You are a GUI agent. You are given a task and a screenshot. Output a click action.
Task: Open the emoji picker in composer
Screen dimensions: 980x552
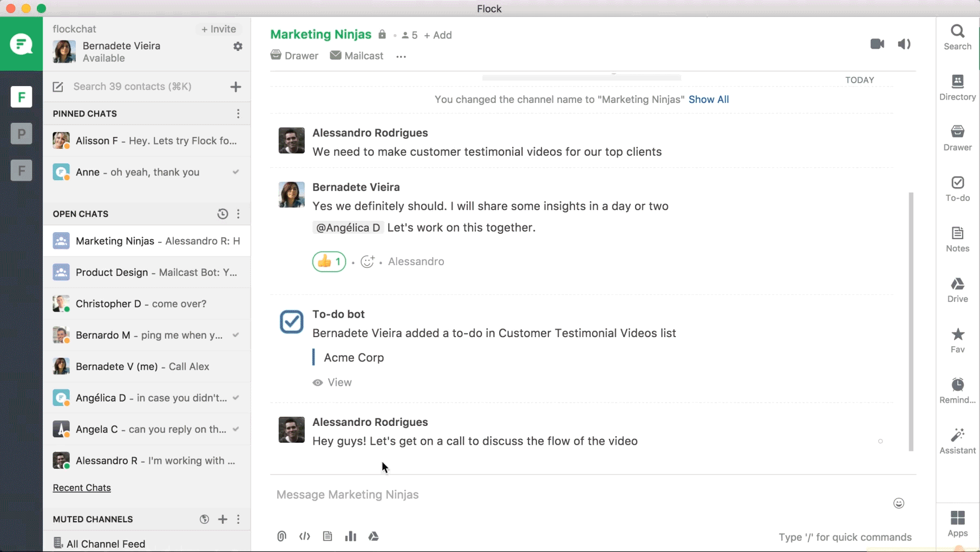[x=899, y=503]
